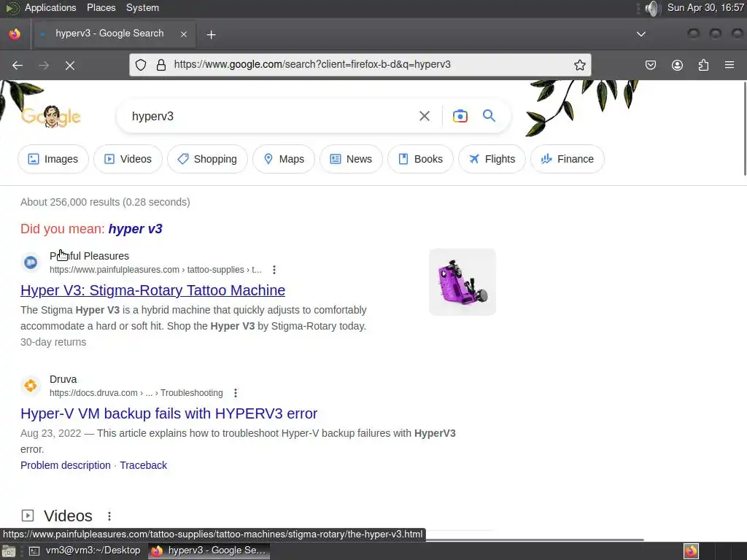Viewport: 747px width, 560px height.
Task: List all tabs chevron
Action: point(641,34)
